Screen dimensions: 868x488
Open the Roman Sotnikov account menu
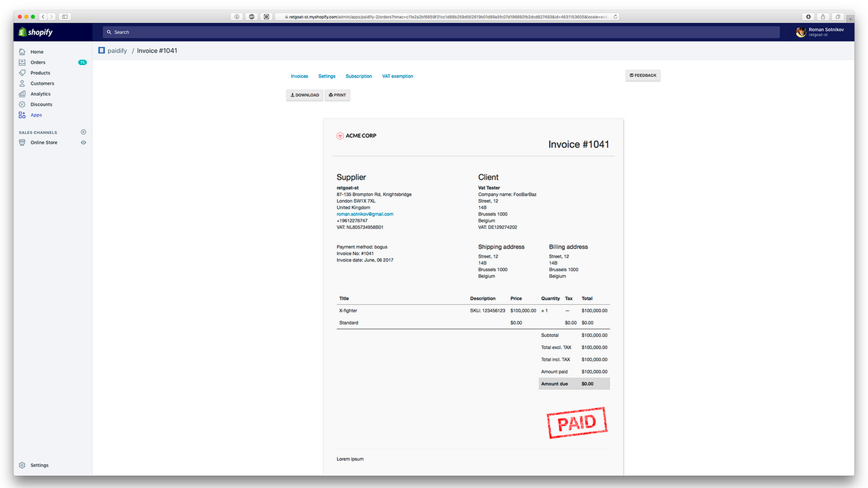[x=821, y=32]
